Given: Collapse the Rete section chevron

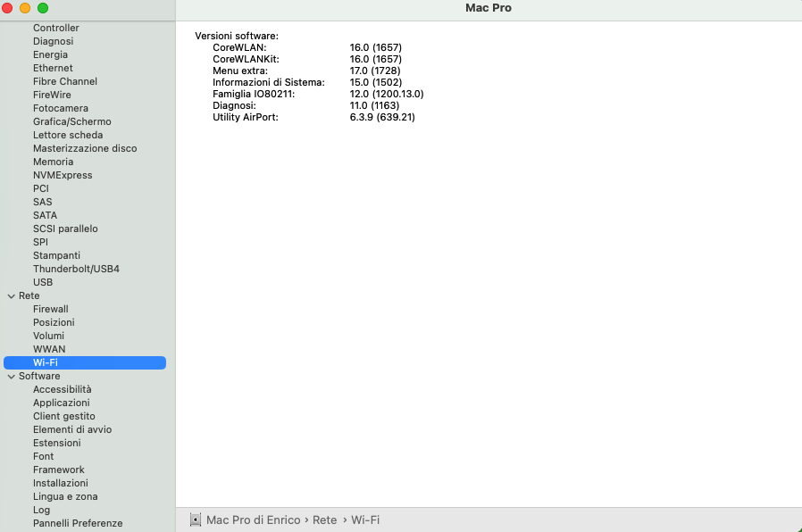Looking at the screenshot, I should 12,295.
